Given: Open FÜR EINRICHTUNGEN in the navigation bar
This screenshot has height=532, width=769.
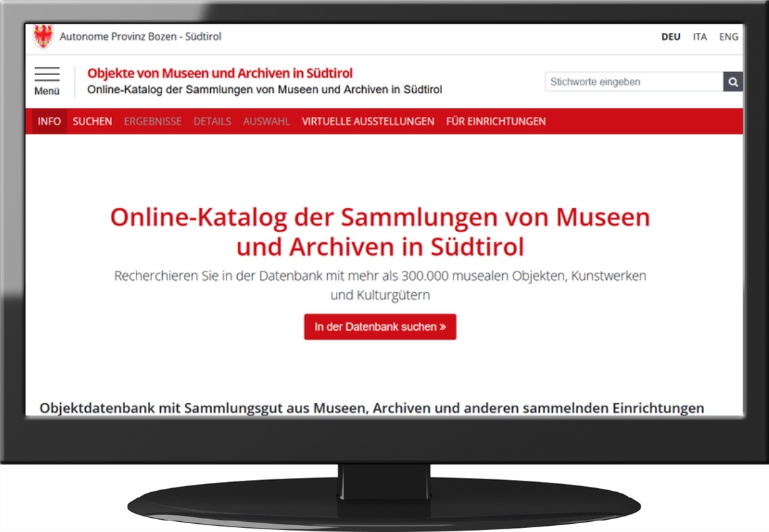Looking at the screenshot, I should pyautogui.click(x=495, y=122).
